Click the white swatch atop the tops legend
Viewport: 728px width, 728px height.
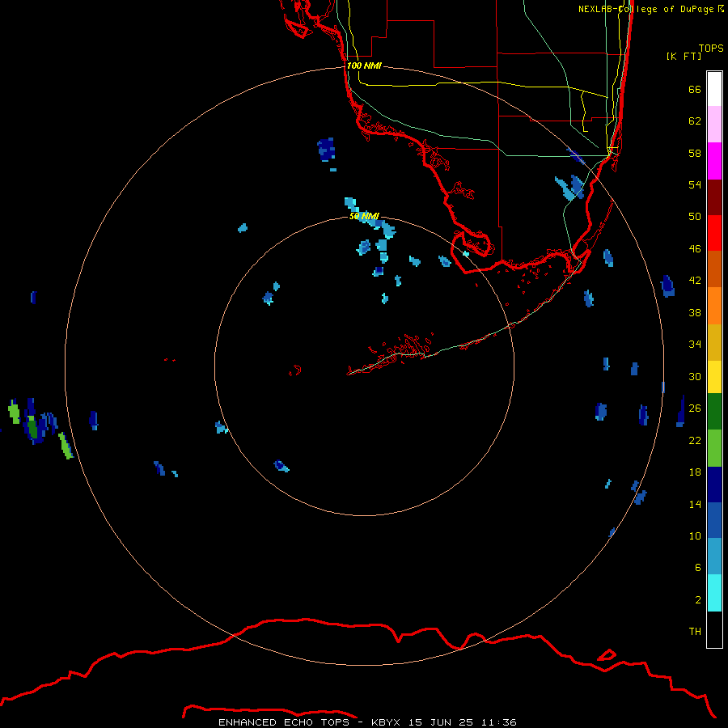(x=714, y=89)
